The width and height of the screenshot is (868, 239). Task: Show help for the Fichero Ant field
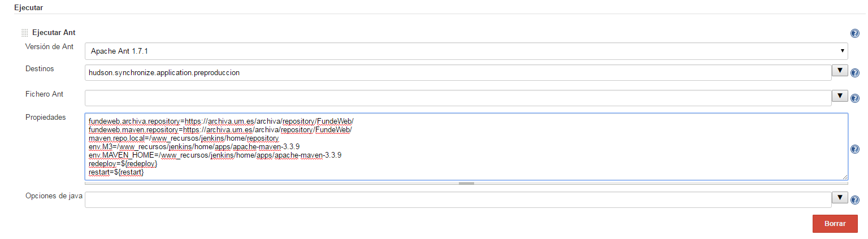(854, 98)
